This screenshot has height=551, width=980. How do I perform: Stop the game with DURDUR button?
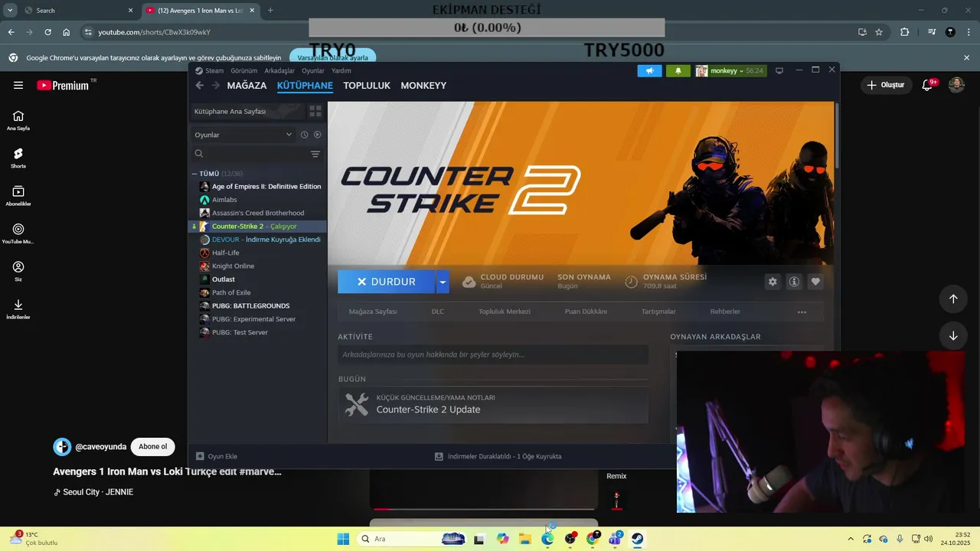click(386, 282)
